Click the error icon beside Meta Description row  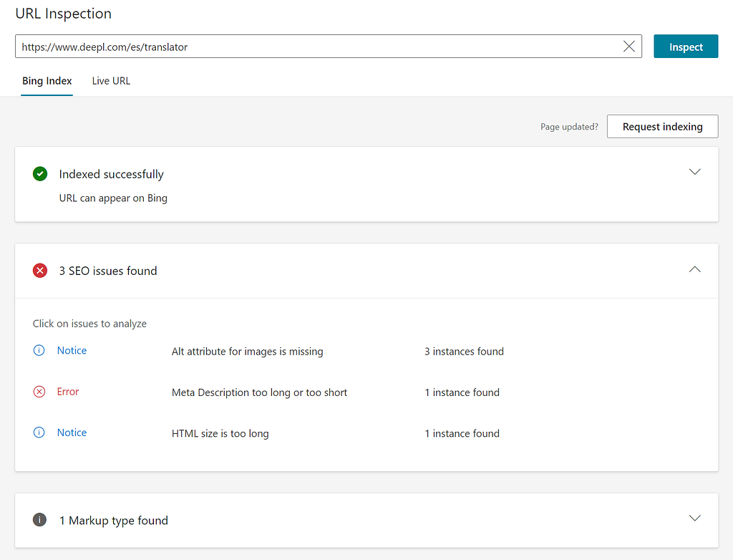point(39,392)
